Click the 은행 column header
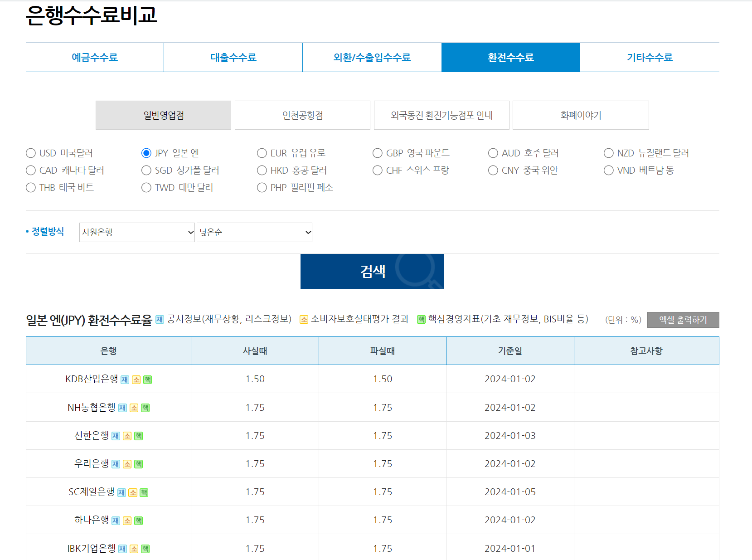Image resolution: width=752 pixels, height=560 pixels. coord(108,351)
